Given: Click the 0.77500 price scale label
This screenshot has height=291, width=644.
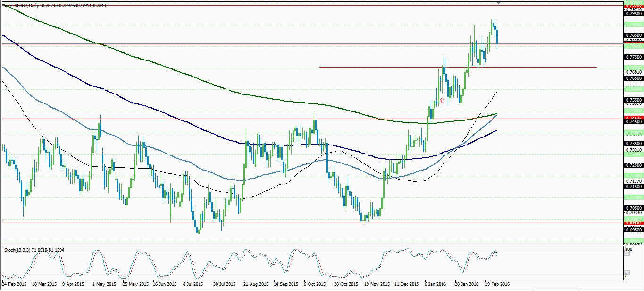Looking at the screenshot, I should pos(633,57).
